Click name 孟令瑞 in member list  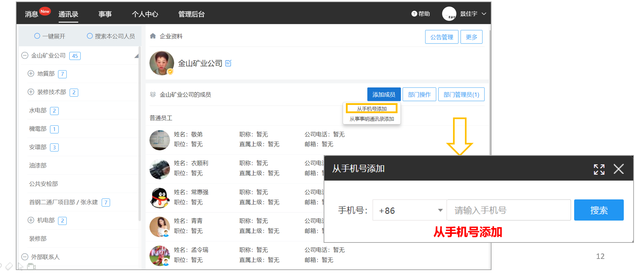pos(199,250)
